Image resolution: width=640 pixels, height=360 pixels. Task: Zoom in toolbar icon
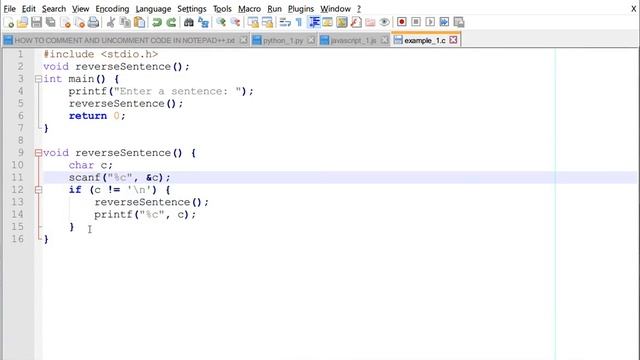[221, 22]
